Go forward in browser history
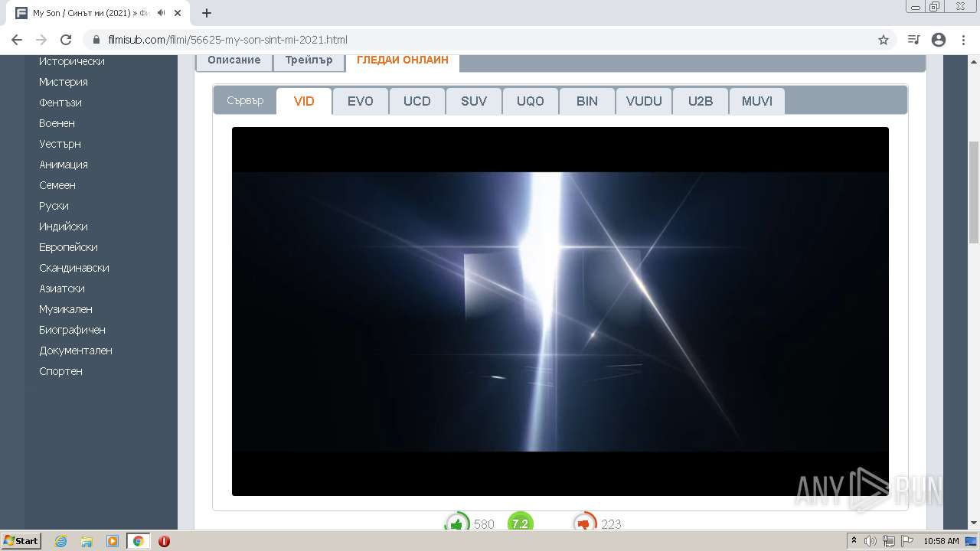This screenshot has width=980, height=551. tap(41, 40)
